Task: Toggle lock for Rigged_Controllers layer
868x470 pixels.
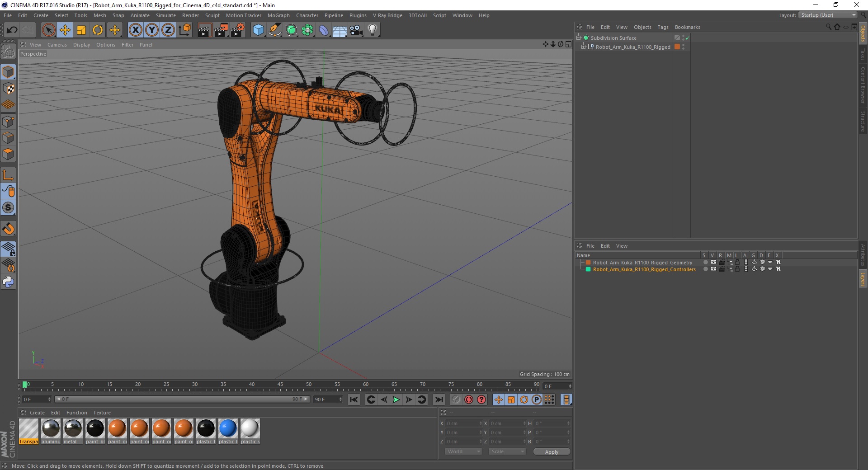Action: point(737,269)
